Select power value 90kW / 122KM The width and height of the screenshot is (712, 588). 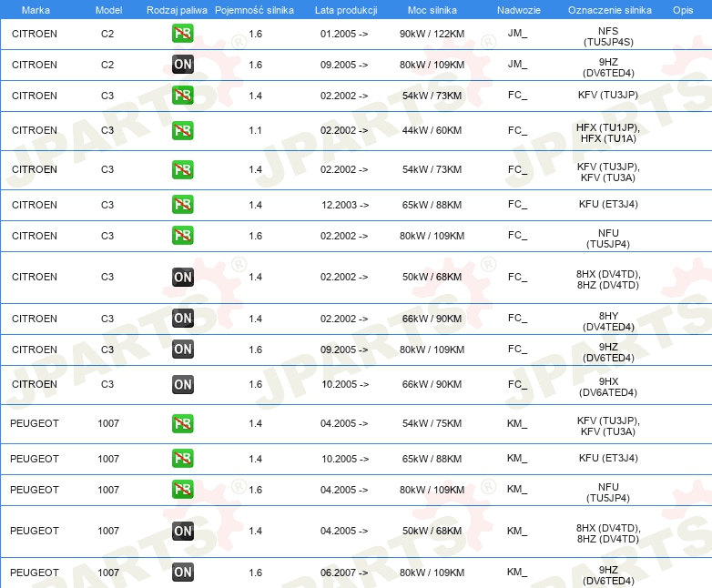432,34
